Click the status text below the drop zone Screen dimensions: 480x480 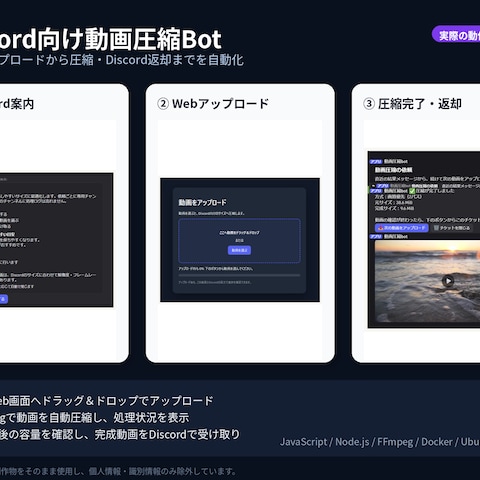(216, 268)
